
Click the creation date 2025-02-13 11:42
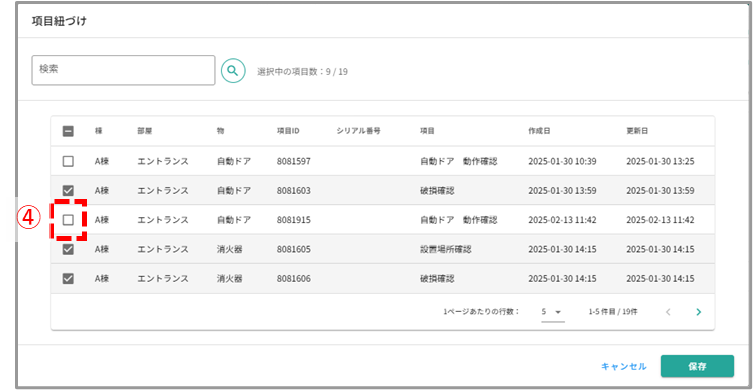[562, 220]
